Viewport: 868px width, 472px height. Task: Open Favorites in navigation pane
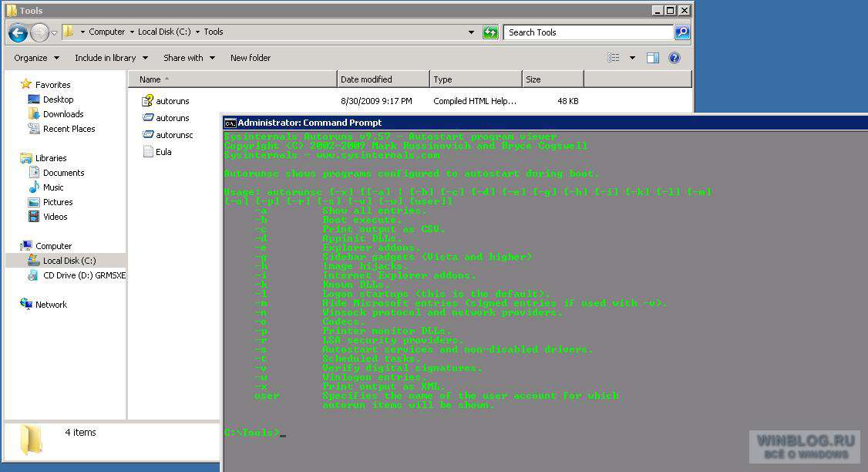point(52,85)
